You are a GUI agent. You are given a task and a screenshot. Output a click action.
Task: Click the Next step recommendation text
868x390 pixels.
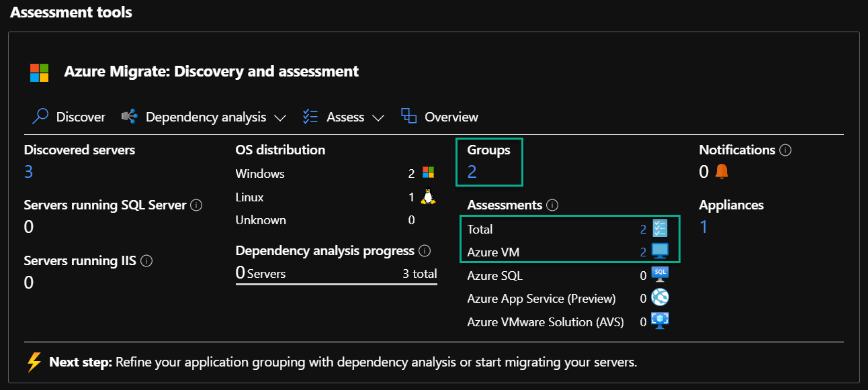(343, 362)
